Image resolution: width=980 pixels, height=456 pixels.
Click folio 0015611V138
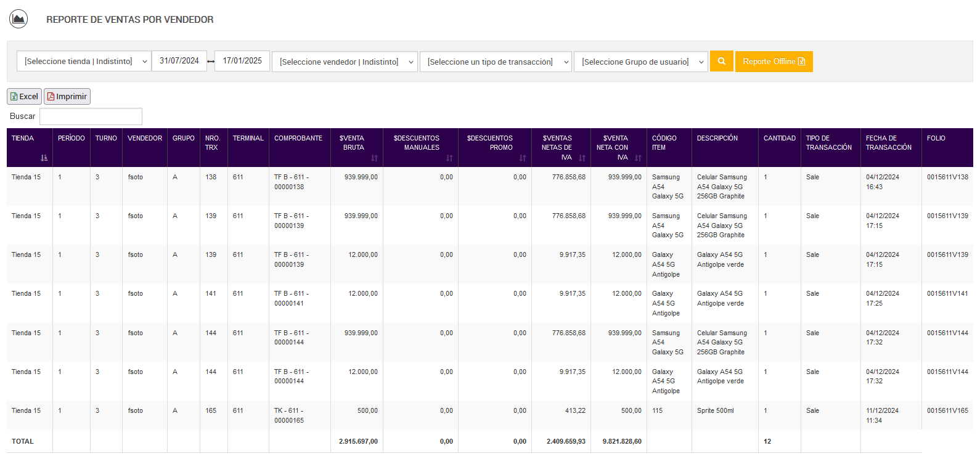pyautogui.click(x=947, y=177)
